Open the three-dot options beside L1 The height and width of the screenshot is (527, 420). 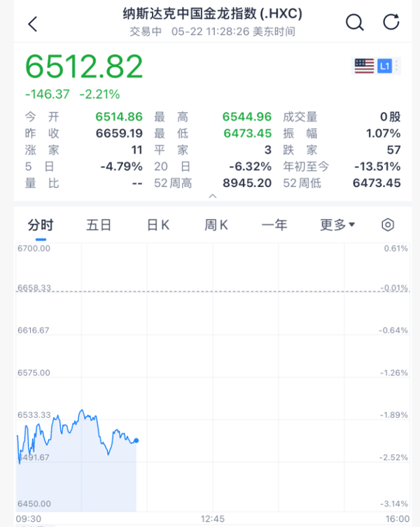pos(397,66)
